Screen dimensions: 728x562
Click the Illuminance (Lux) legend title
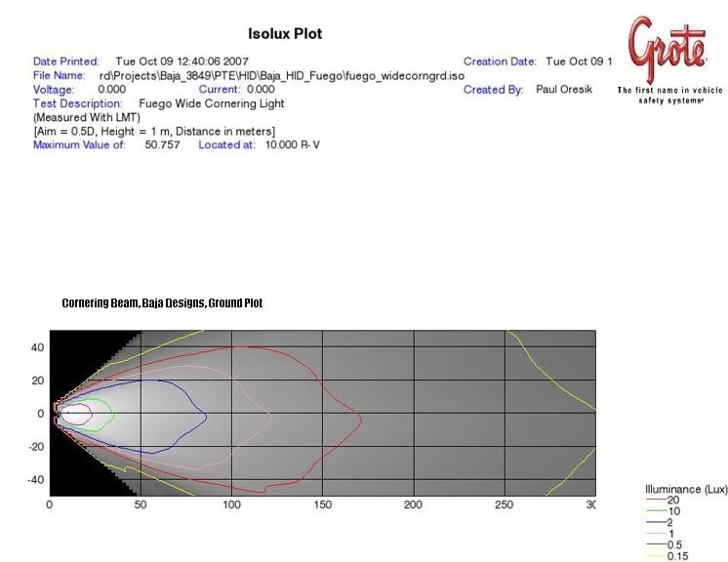coord(686,489)
